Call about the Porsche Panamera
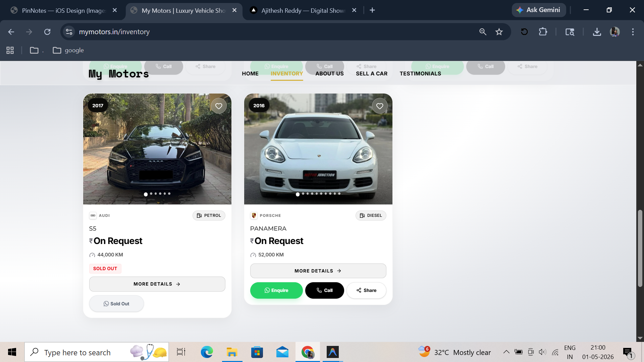 (324, 290)
